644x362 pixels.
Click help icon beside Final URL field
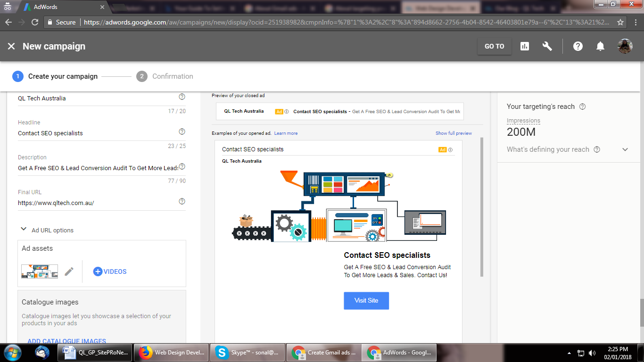(182, 201)
